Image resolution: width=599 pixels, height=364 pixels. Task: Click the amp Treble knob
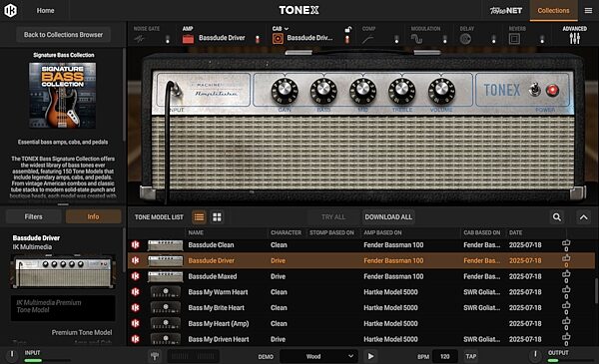[402, 91]
